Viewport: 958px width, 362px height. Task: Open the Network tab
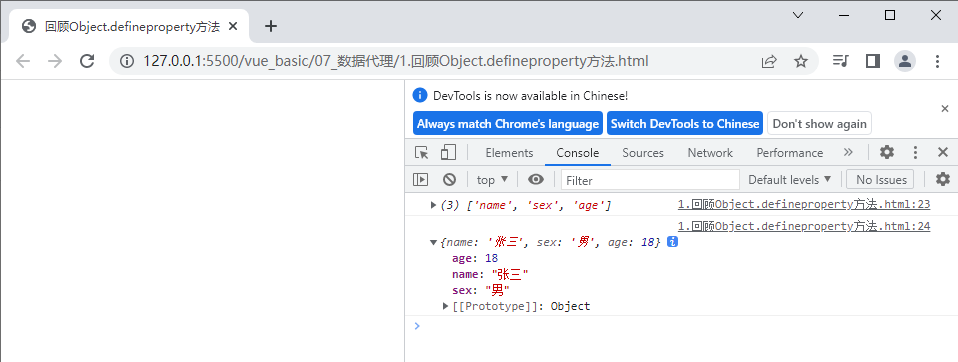[710, 153]
